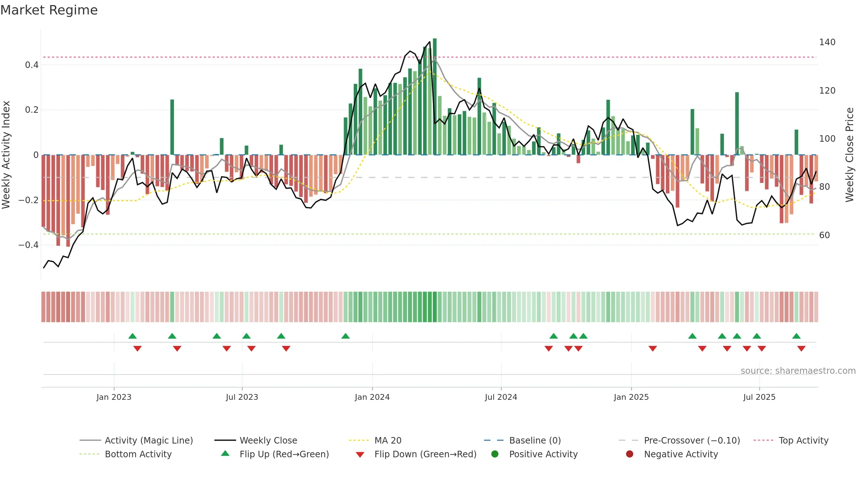868x488 pixels.
Task: Click the 0.4 activity axis tick
Action: (32, 65)
